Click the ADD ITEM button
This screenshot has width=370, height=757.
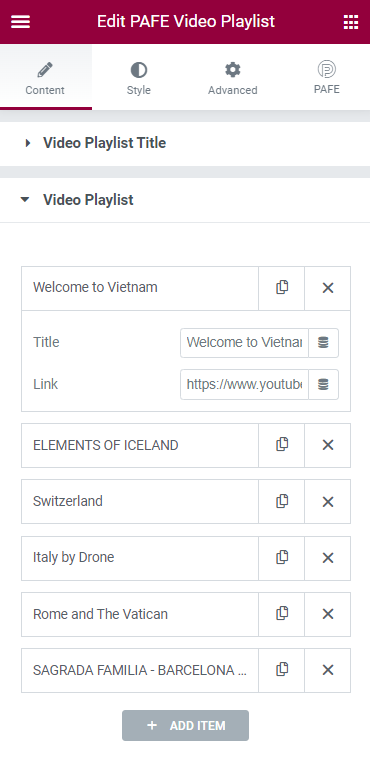tap(185, 725)
